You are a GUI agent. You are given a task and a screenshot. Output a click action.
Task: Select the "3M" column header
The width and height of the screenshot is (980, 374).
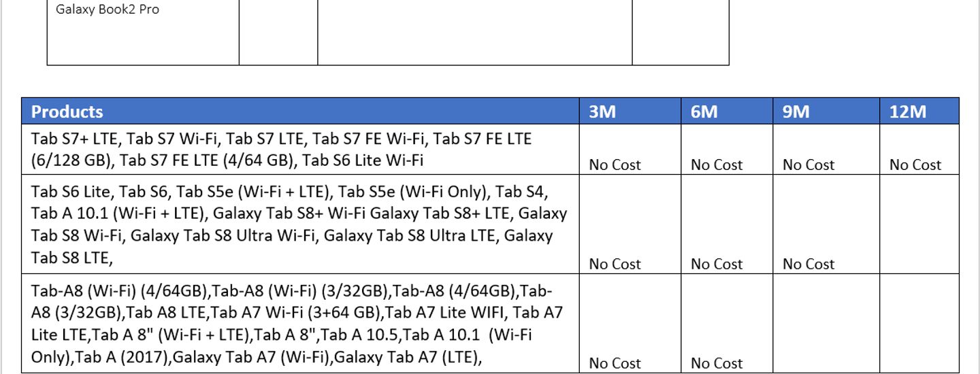pos(602,112)
